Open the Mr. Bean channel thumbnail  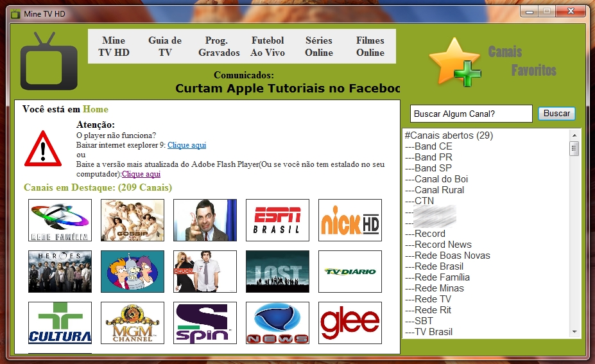tap(205, 220)
